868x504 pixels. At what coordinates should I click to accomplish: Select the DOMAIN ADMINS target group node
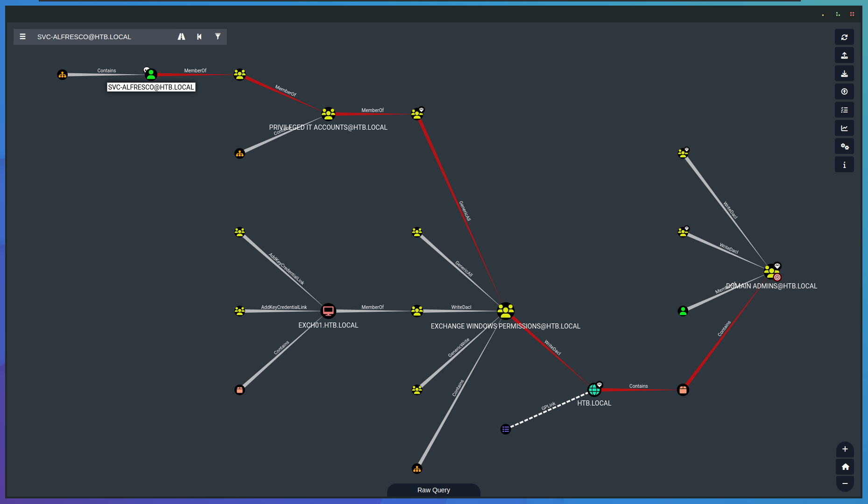click(x=771, y=271)
